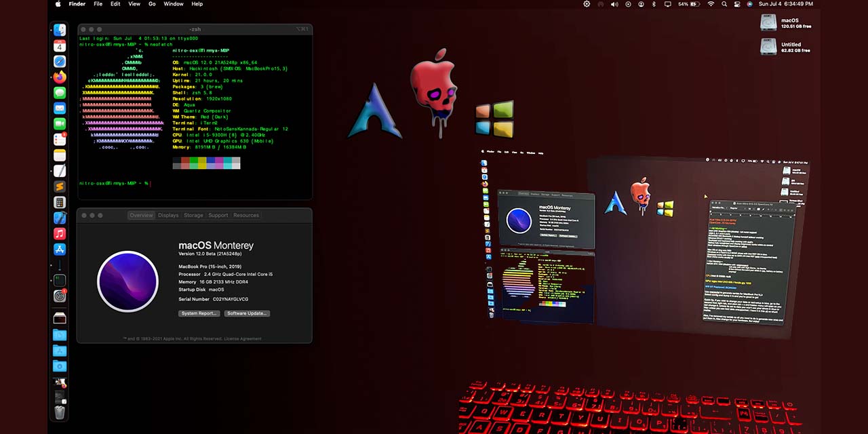Image resolution: width=868 pixels, height=434 pixels.
Task: Open the Downloads folder stack in dock
Action: coord(60,366)
